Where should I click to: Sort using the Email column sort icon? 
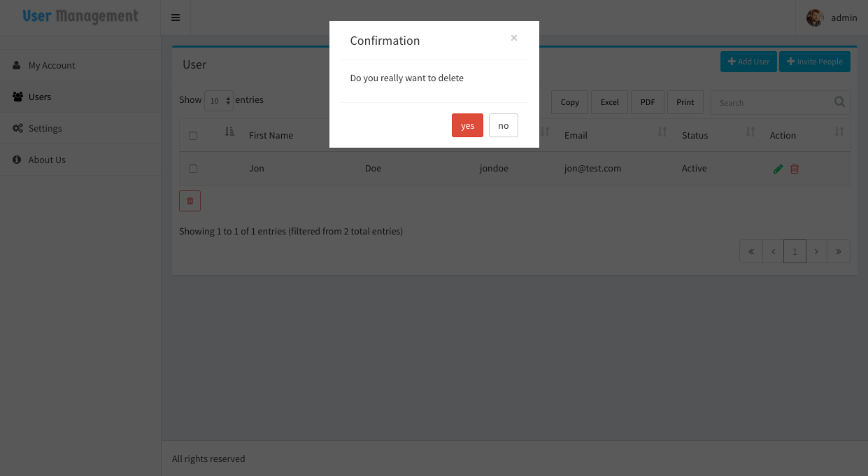[x=662, y=132]
